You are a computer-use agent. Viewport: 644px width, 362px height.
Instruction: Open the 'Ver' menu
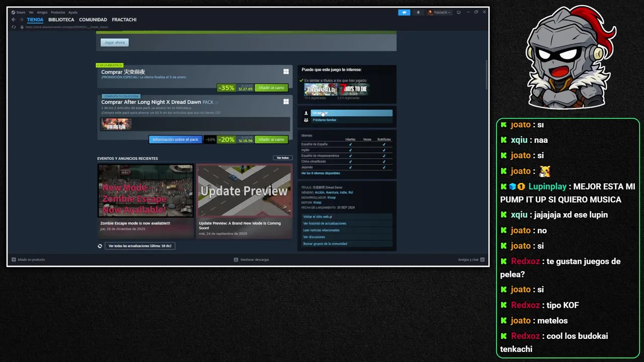[x=31, y=13]
